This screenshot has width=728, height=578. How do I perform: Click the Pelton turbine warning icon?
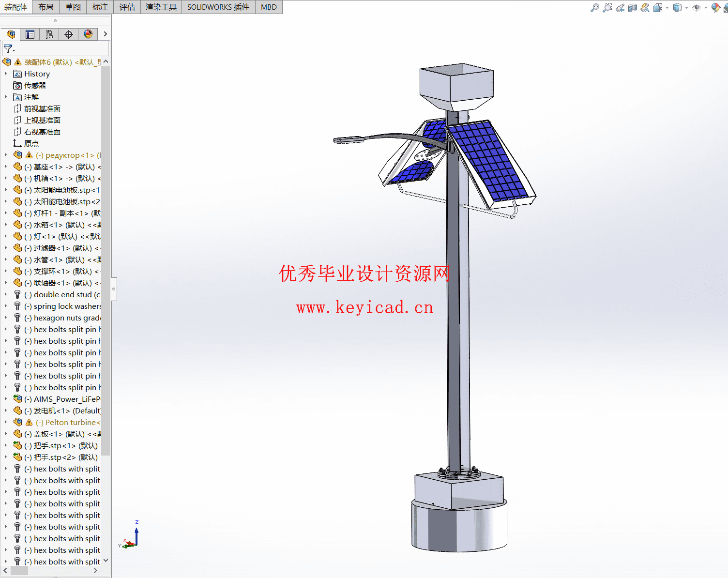(29, 422)
